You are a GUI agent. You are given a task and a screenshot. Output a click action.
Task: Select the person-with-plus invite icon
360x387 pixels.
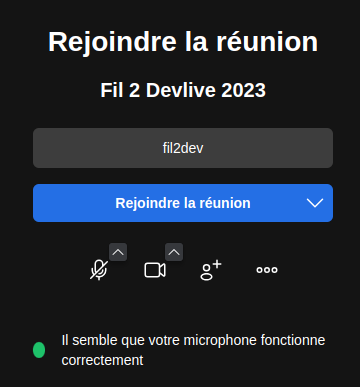211,270
